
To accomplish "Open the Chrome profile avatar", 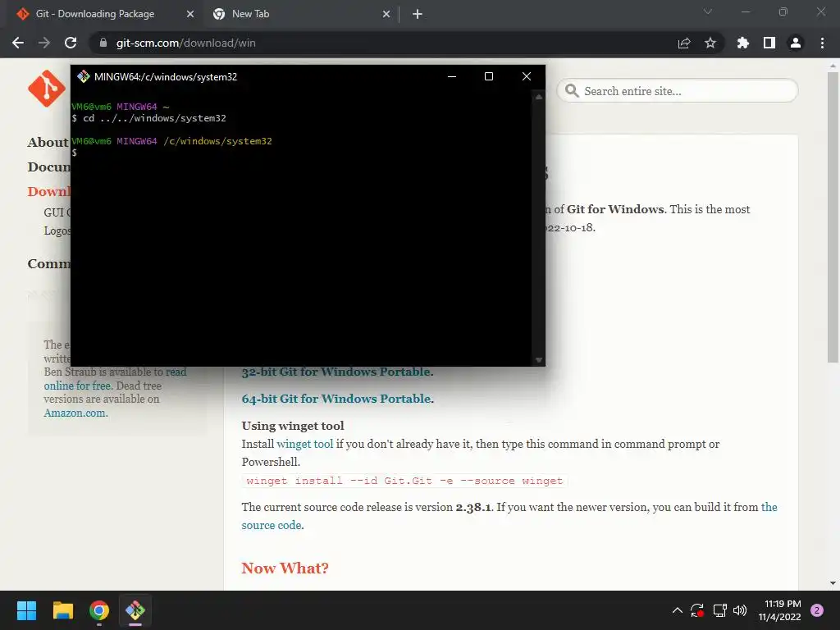I will tap(796, 43).
